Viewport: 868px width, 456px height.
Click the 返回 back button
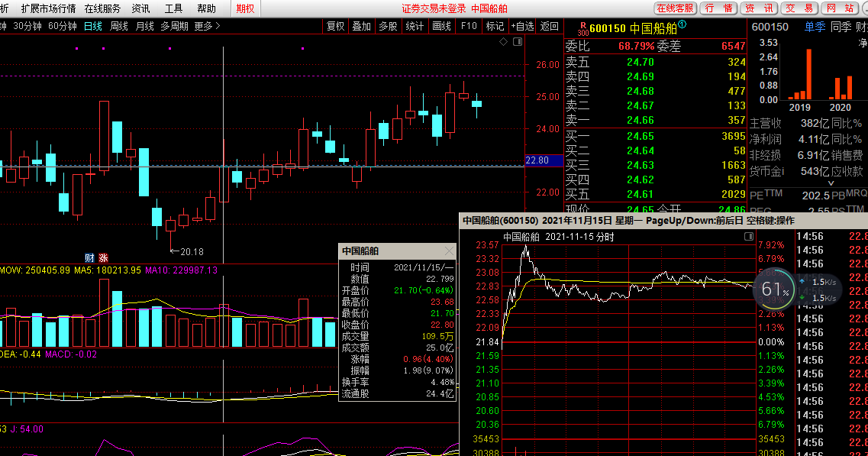(549, 26)
